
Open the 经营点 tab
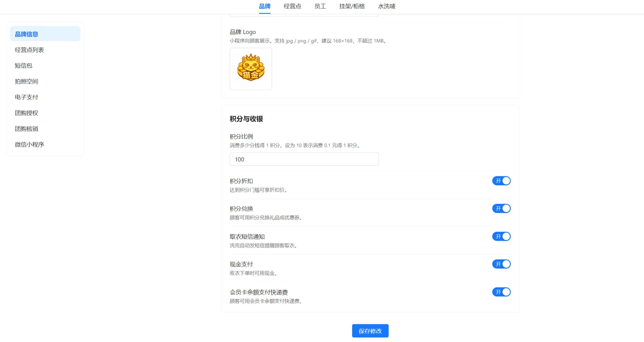pyautogui.click(x=293, y=6)
